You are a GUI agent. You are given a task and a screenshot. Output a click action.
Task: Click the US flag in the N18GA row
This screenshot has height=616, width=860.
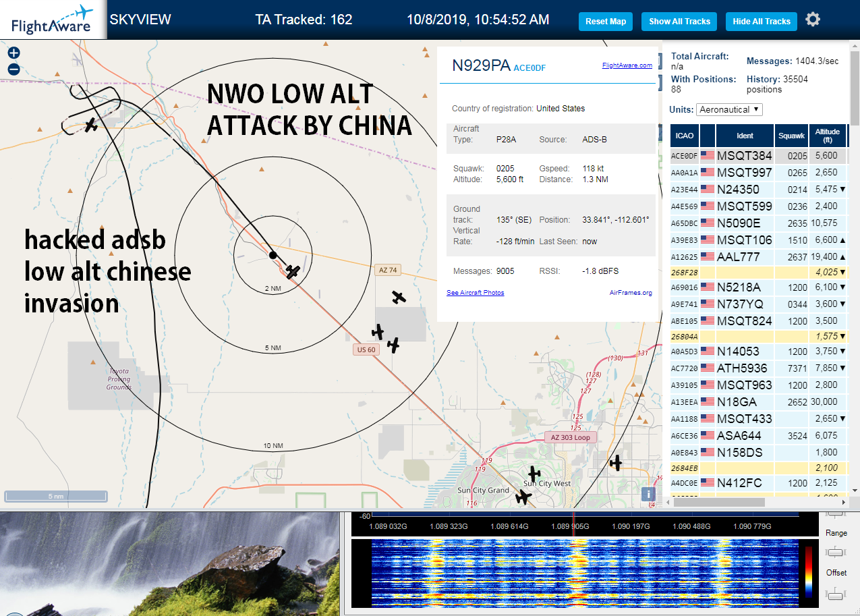click(x=707, y=402)
